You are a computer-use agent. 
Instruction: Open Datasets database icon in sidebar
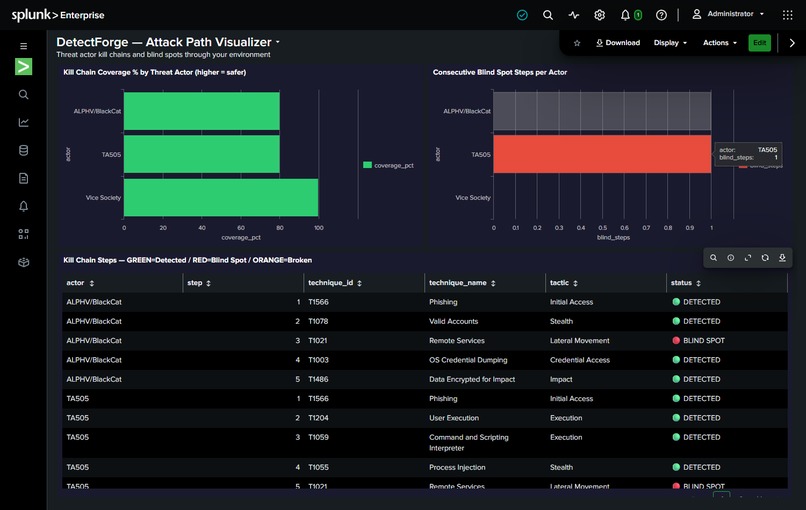point(24,150)
